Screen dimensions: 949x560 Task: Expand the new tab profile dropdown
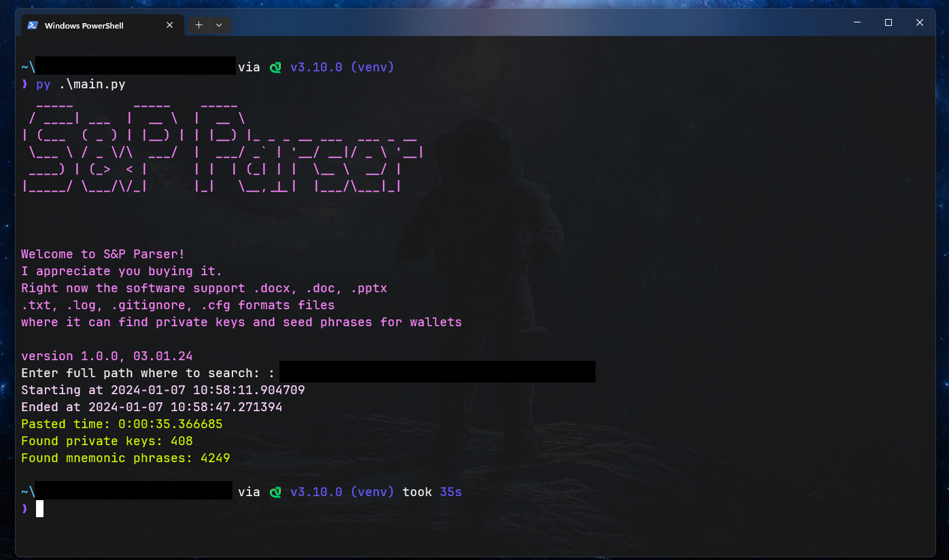point(219,25)
